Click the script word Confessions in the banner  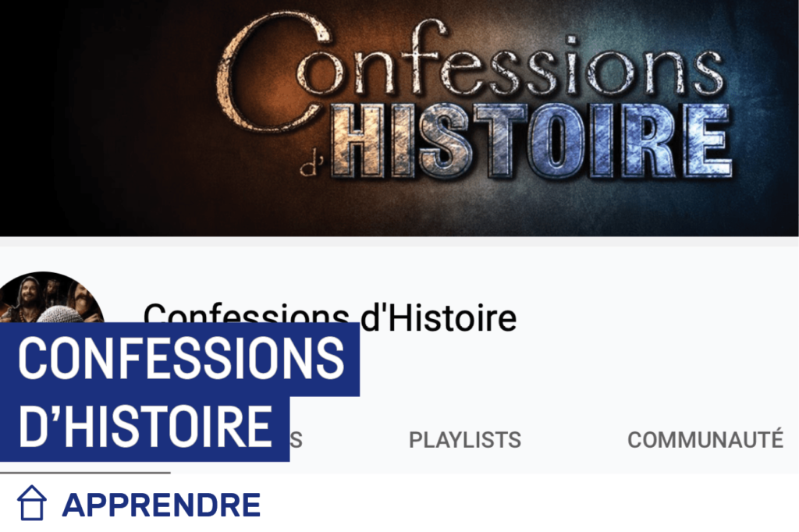click(469, 69)
